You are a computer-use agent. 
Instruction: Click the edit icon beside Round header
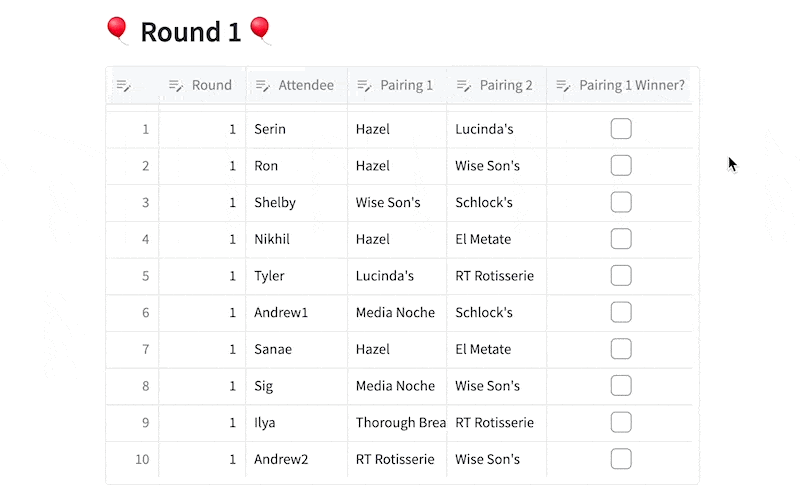176,86
